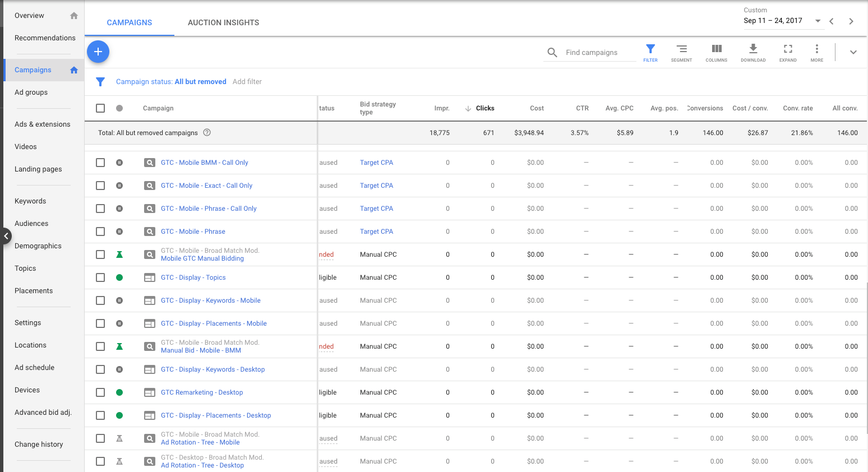Edit the Campaign status: All but removed filter
868x472 pixels.
(x=171, y=82)
